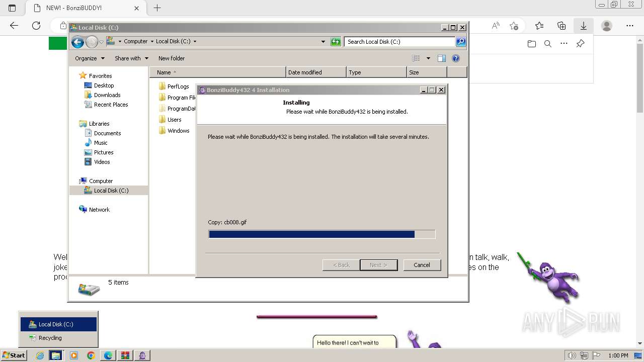Screen dimensions: 644x362
Task: Open Documents library
Action: coord(107,133)
